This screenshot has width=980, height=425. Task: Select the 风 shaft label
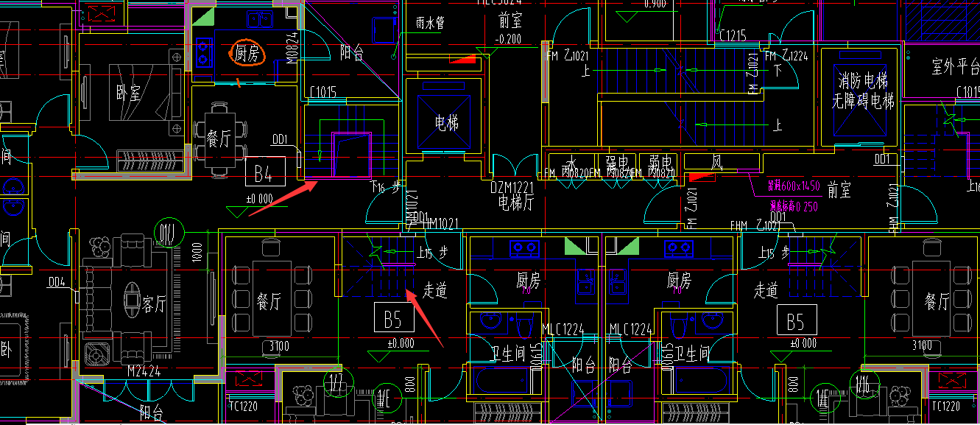pyautogui.click(x=718, y=162)
